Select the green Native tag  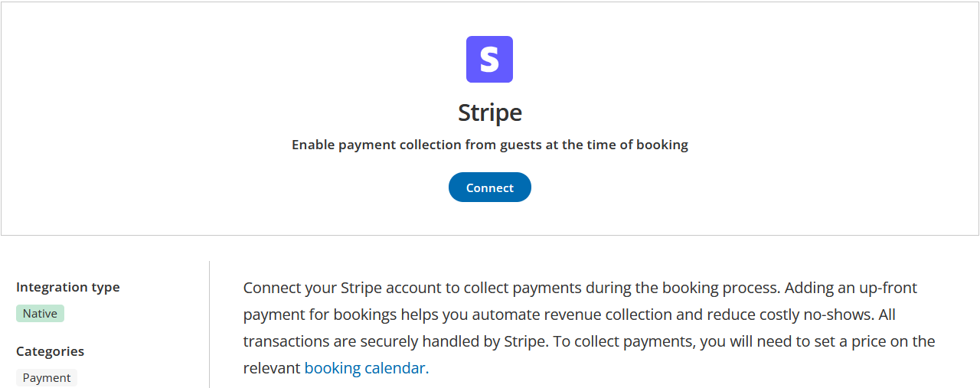[40, 313]
